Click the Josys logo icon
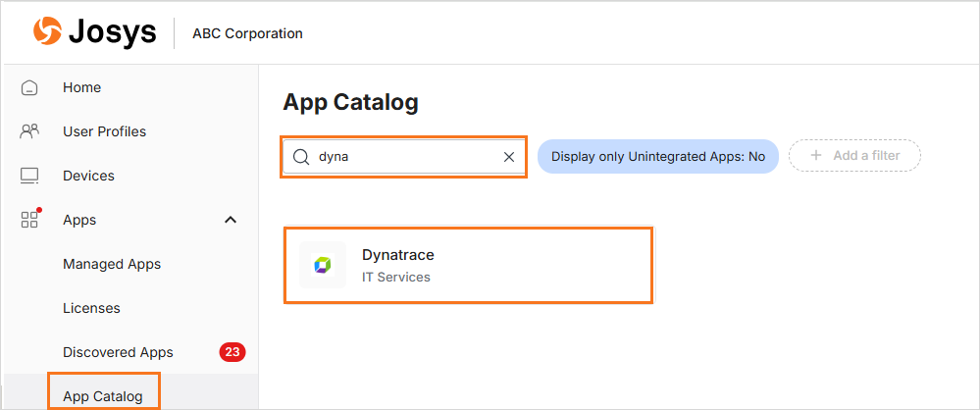The width and height of the screenshot is (980, 410). click(47, 31)
